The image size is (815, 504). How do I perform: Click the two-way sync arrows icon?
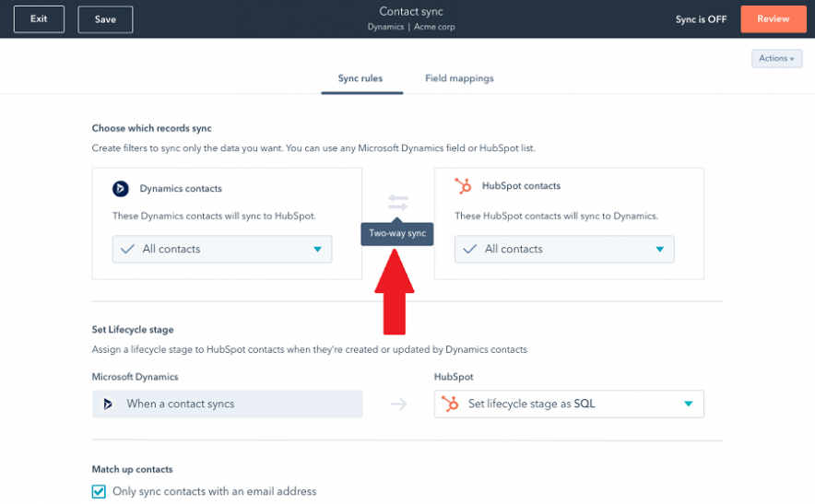[397, 202]
